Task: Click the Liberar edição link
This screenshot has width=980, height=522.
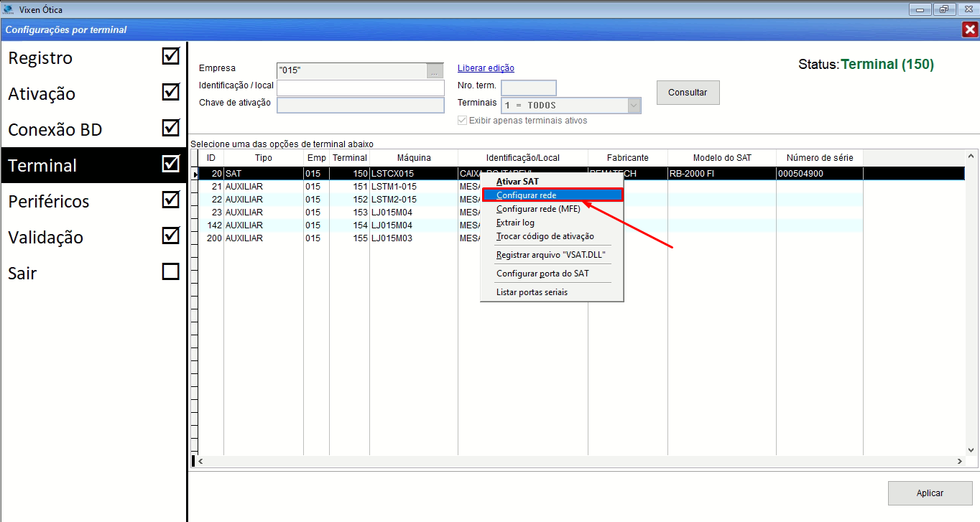Action: (x=486, y=68)
